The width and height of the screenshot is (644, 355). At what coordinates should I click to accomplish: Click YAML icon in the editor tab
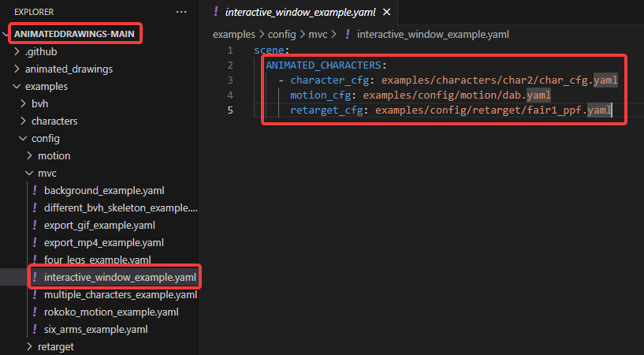coord(216,12)
